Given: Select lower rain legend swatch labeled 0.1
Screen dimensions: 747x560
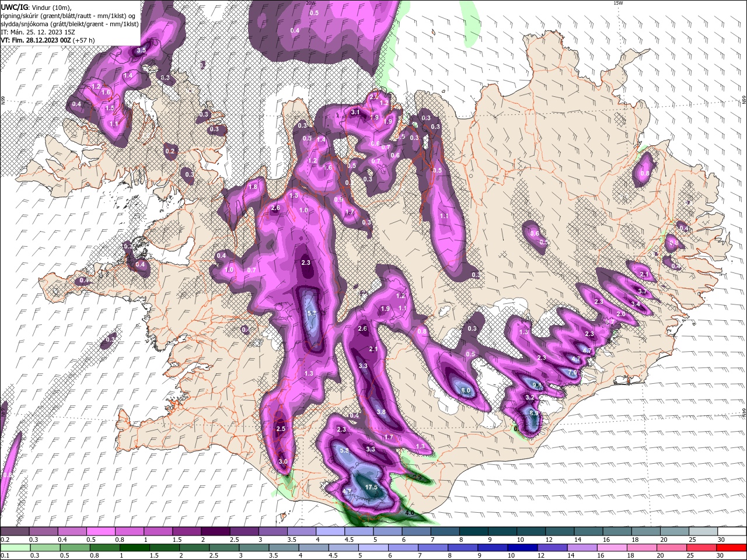Looking at the screenshot, I should click(x=15, y=548).
